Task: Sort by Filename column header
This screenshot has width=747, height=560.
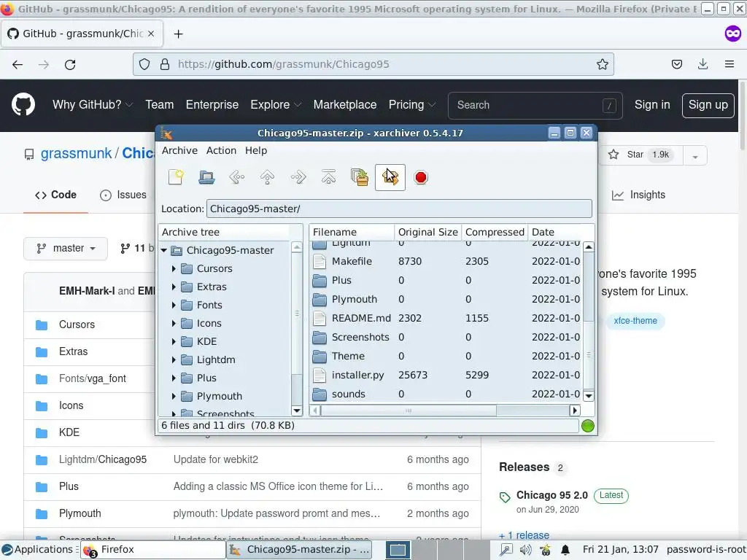Action: pyautogui.click(x=352, y=232)
